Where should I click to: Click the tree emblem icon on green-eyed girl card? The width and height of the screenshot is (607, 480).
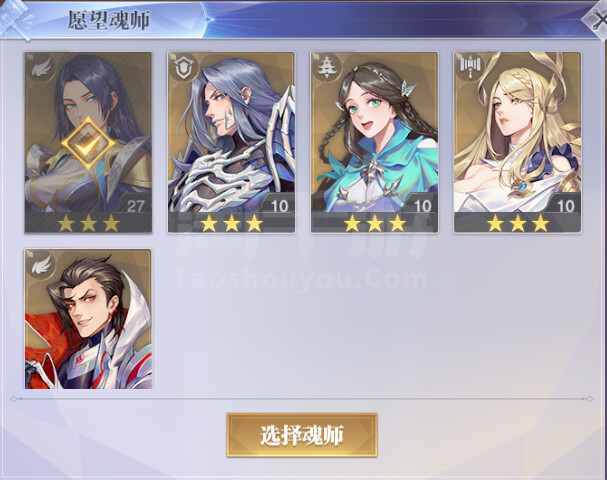(328, 69)
